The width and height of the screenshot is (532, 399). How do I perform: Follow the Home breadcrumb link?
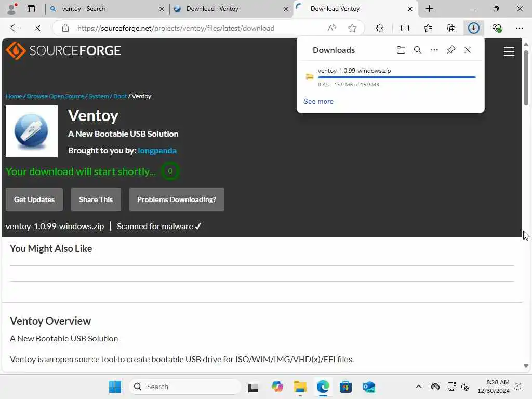14,96
